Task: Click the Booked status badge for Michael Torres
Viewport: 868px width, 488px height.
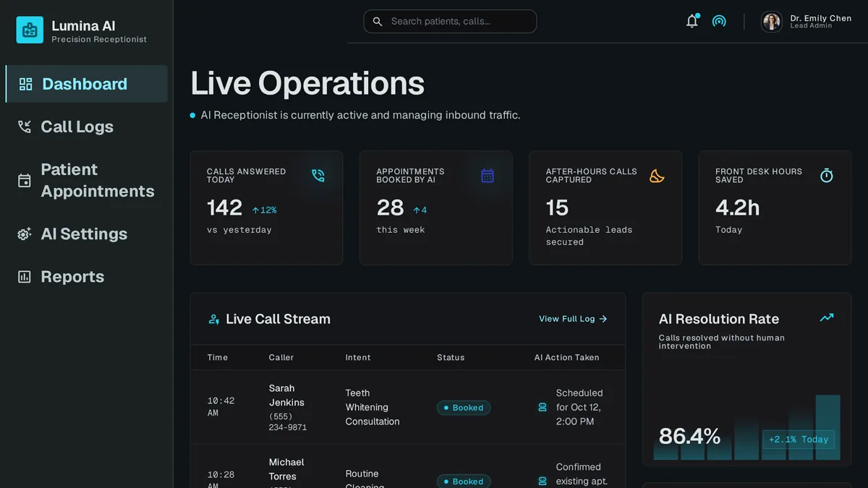Action: coord(464,481)
